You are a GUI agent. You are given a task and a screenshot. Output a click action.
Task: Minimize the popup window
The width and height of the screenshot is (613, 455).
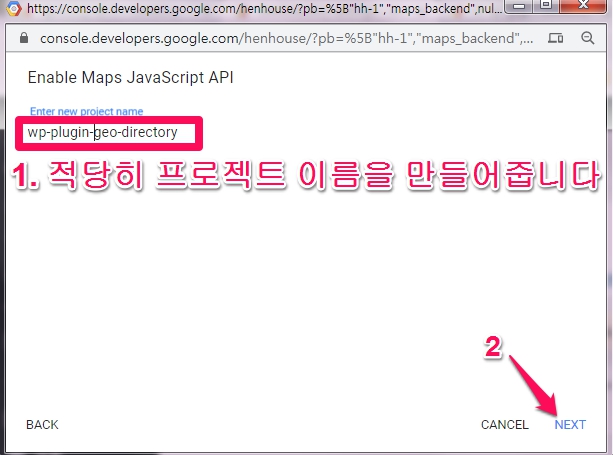click(519, 6)
